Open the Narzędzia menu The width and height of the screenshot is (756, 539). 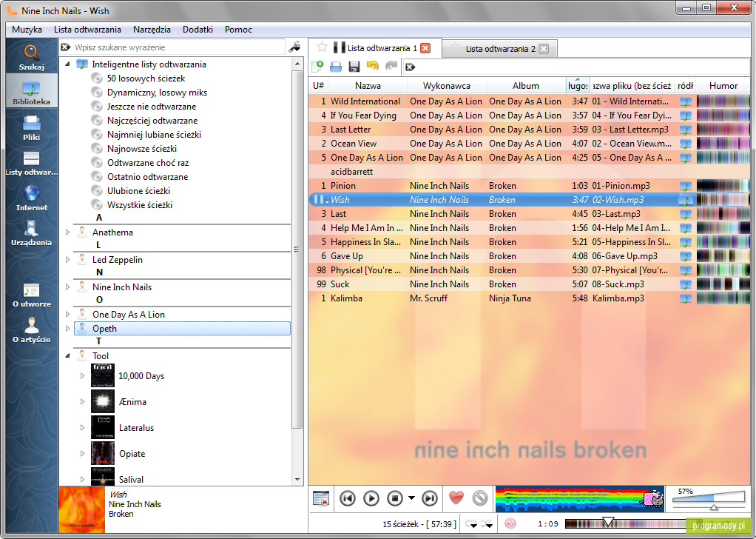point(152,30)
